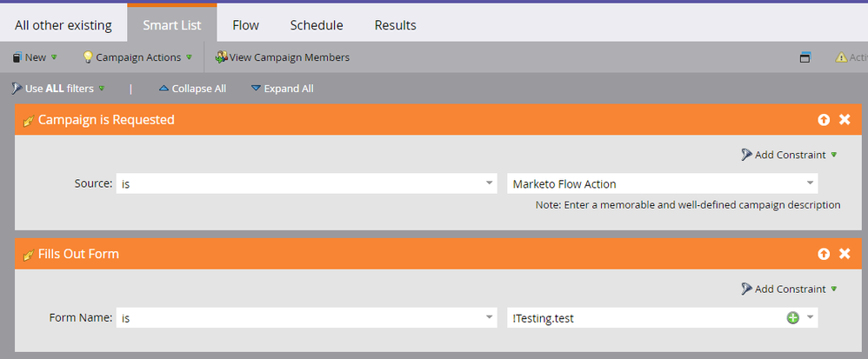Click the !Testing.test form name field
Screen dimensions: 868x359
[x=644, y=318]
